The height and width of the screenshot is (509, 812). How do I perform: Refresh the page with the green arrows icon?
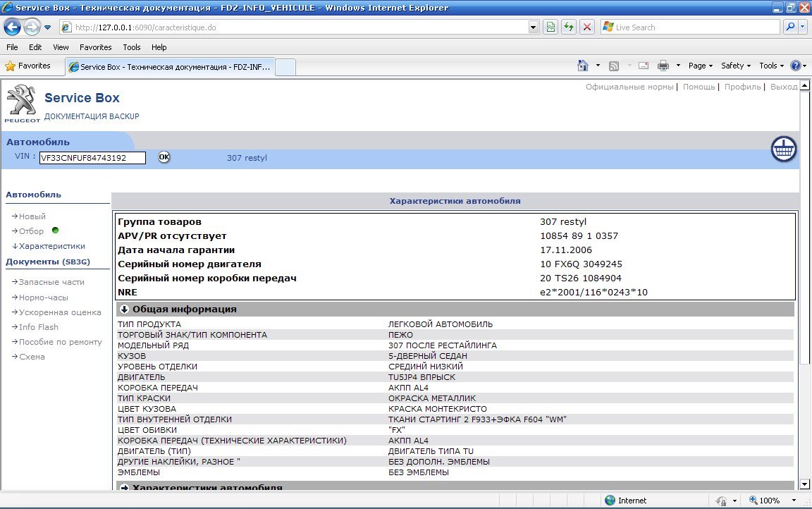(x=569, y=27)
